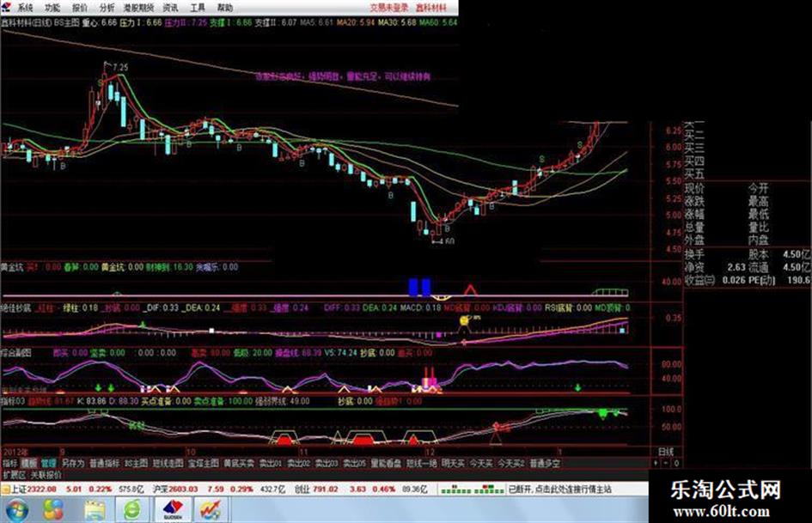Switch to 黄底买卖 template
Image resolution: width=812 pixels, height=523 pixels.
click(239, 463)
